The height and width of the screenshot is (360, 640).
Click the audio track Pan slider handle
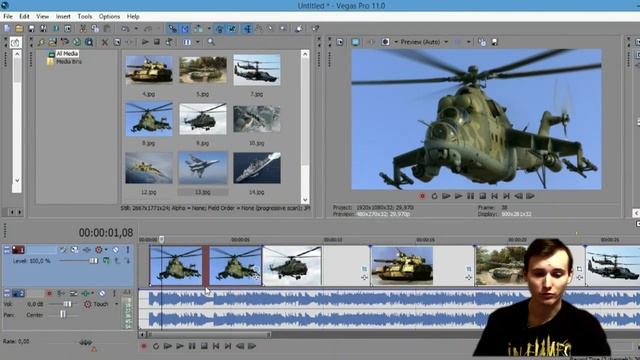click(63, 314)
